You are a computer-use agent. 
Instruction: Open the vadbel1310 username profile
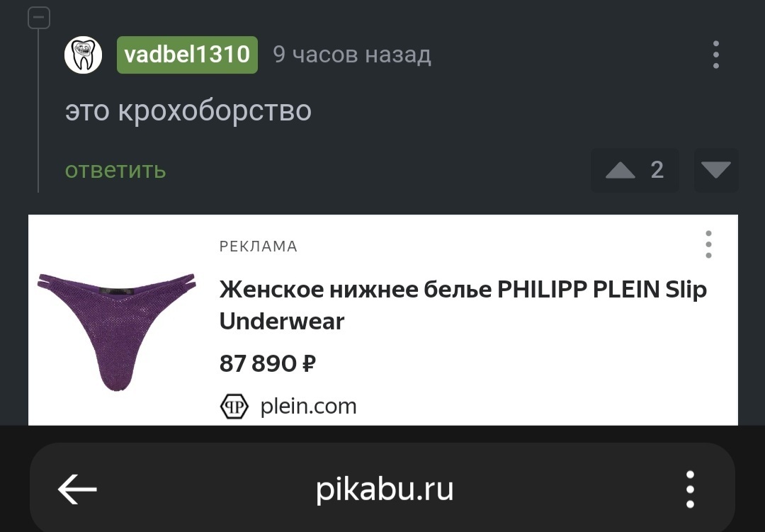[187, 55]
